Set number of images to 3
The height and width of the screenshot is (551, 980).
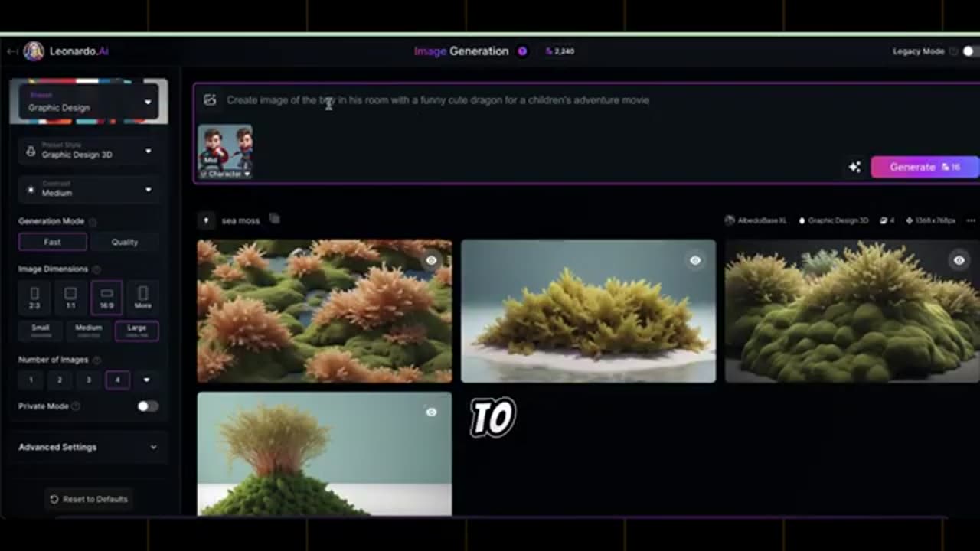[x=88, y=380]
